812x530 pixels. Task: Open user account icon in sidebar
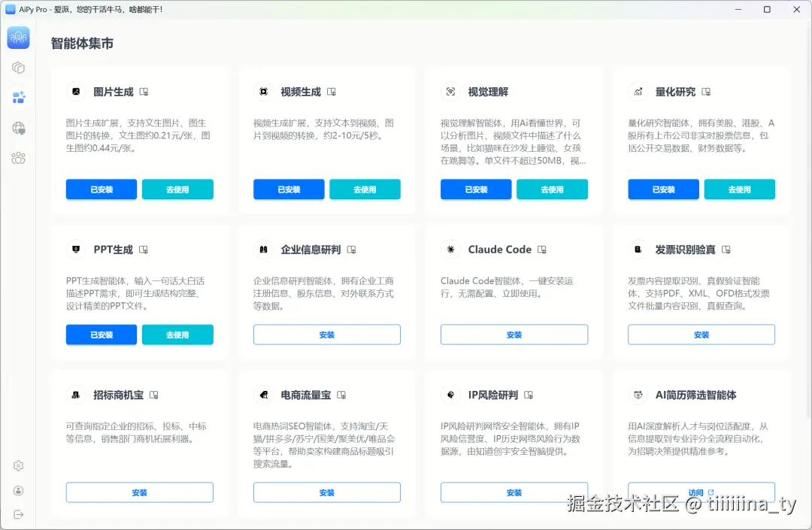tap(18, 491)
